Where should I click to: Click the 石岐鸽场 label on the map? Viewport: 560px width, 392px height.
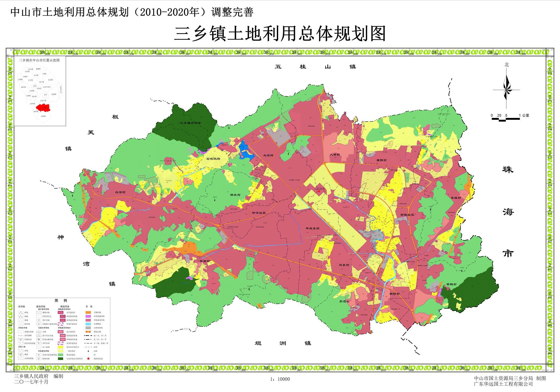point(213,159)
